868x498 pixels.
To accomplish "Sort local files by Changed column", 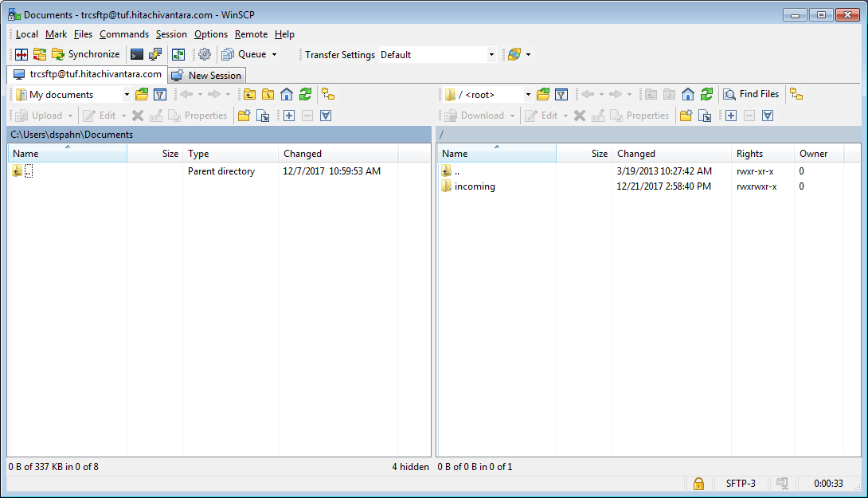I will pos(338,154).
